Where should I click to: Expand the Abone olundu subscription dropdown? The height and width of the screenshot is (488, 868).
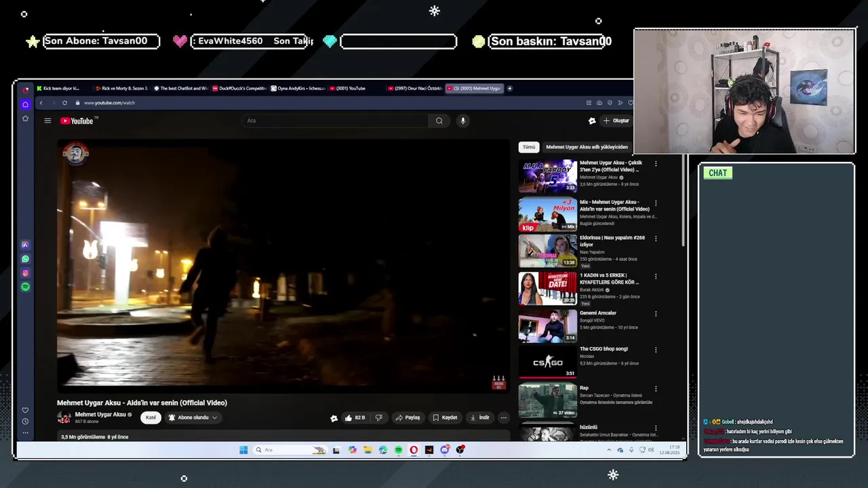(193, 418)
